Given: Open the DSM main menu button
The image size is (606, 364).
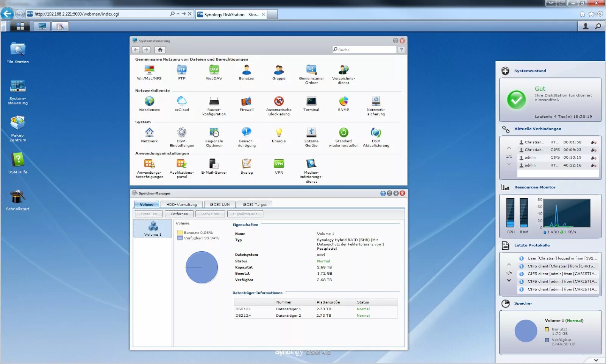Looking at the screenshot, I should click(20, 26).
